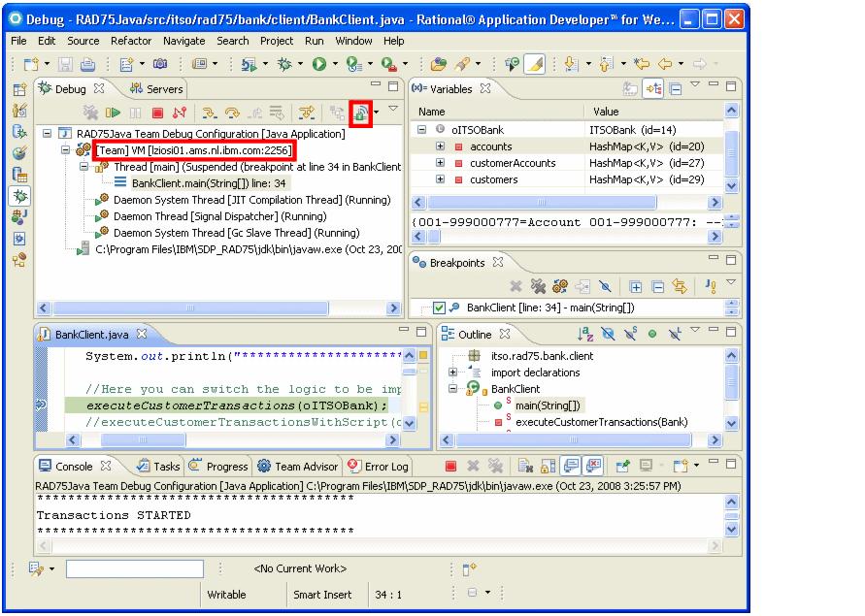
Task: Switch to the Servers tab
Action: click(156, 89)
